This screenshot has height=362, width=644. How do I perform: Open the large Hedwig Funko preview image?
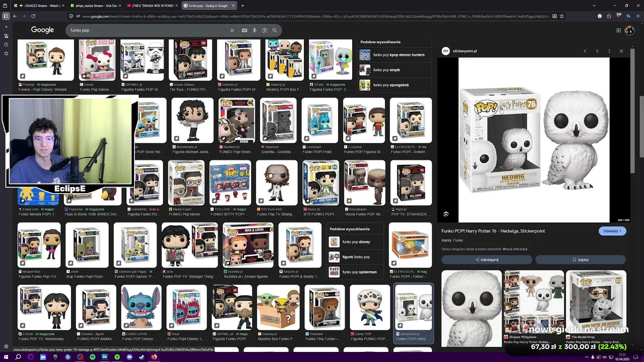click(534, 140)
